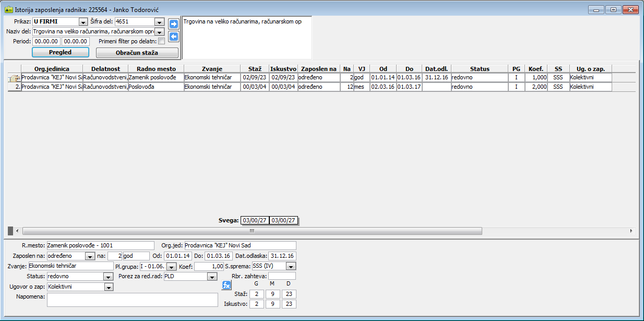Viewport: 644px width, 321px height.
Task: Toggle 'Primeni filter po delatn' checkbox
Action: tap(161, 41)
